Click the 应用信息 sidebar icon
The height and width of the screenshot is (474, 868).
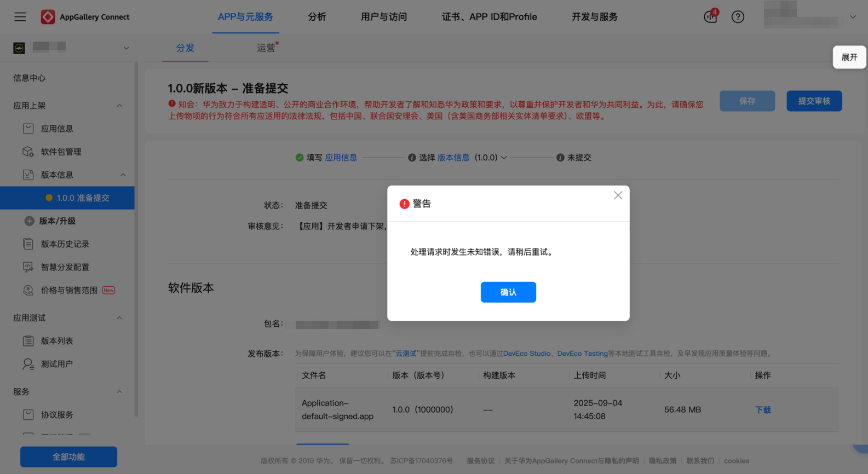tap(28, 129)
